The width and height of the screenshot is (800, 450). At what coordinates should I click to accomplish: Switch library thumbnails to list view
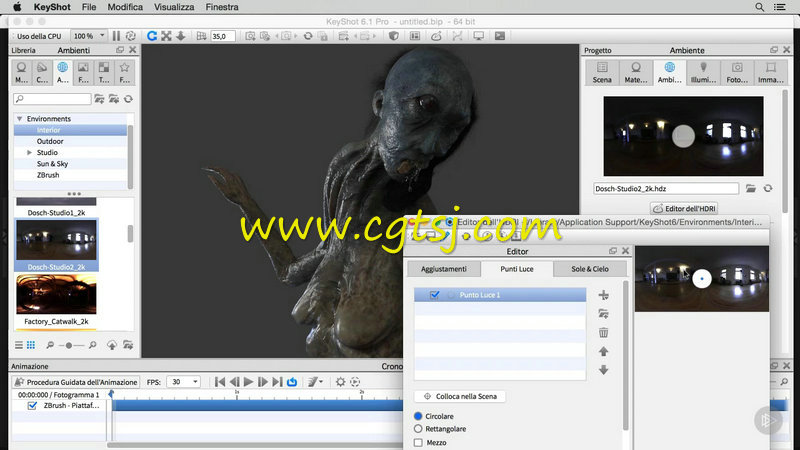[19, 345]
